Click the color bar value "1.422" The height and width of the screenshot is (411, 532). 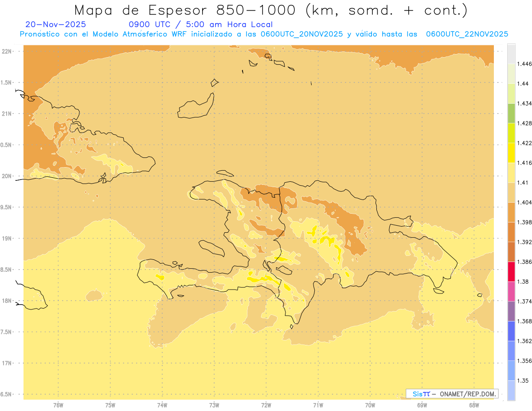coord(524,143)
